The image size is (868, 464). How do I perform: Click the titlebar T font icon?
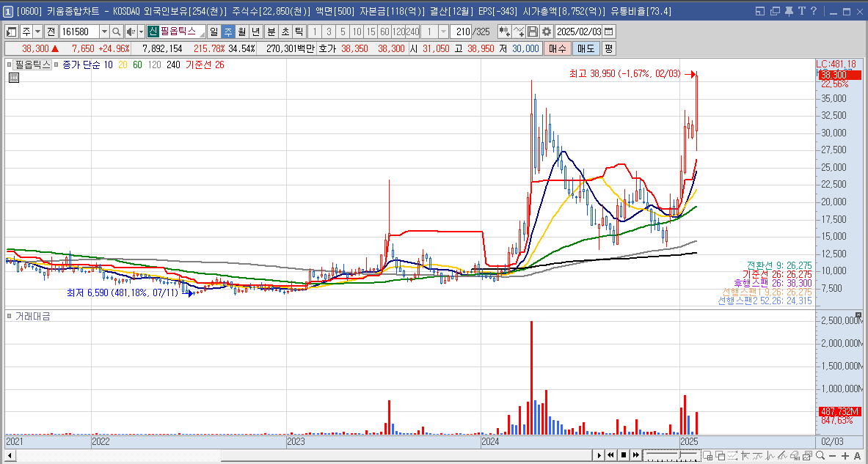801,10
